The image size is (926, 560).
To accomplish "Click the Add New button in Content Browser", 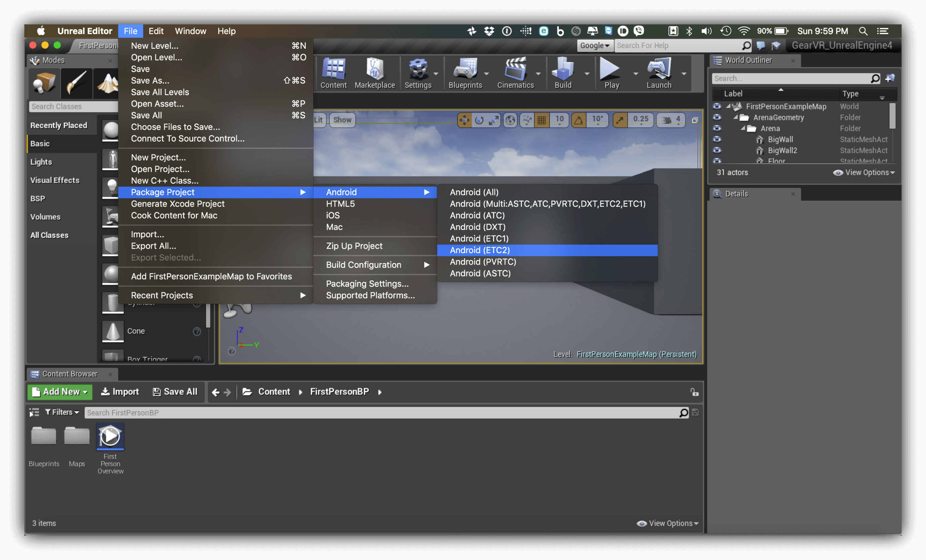I will pyautogui.click(x=59, y=392).
